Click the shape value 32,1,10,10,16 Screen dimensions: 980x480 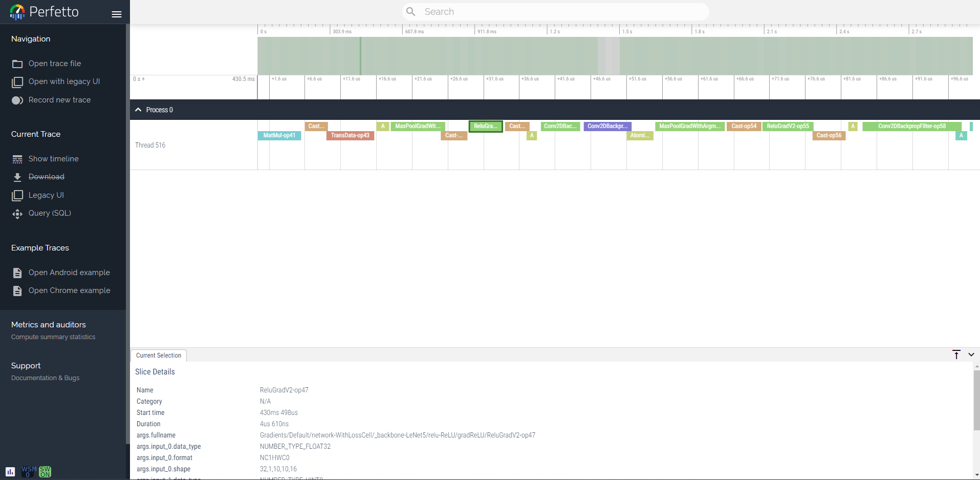click(278, 469)
